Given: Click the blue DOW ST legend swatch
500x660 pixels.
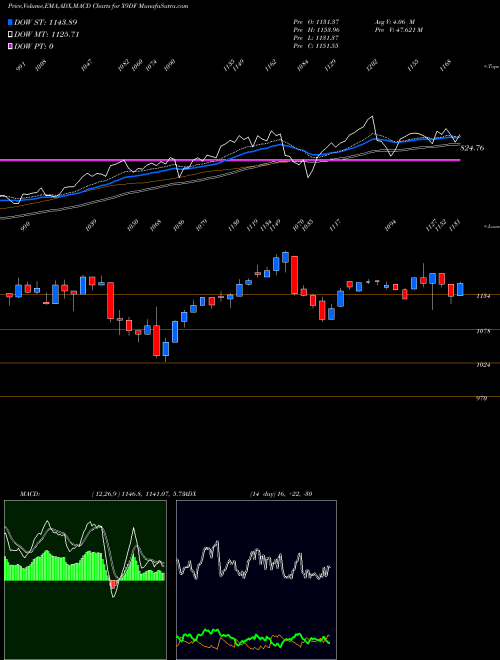Looking at the screenshot, I should [11, 22].
